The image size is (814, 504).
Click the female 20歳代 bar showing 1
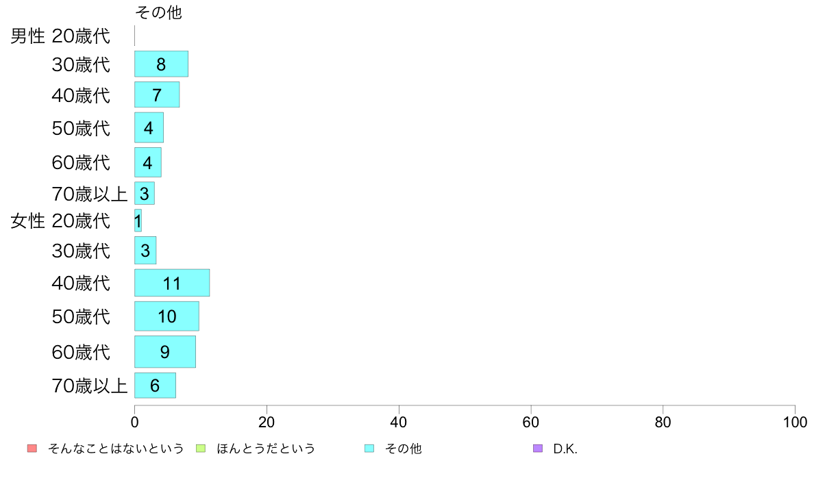(x=138, y=220)
